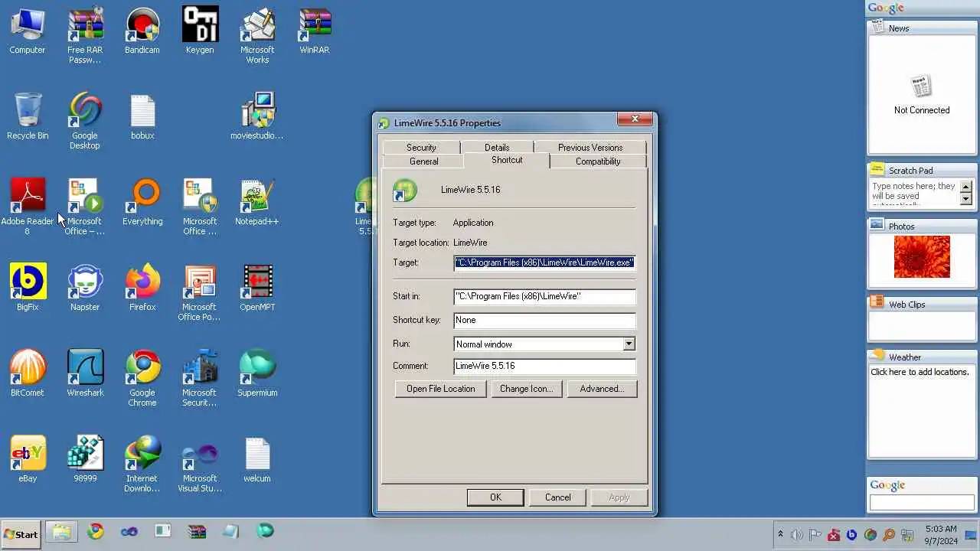Click the Shortcut key field
980x551 pixels.
click(544, 320)
